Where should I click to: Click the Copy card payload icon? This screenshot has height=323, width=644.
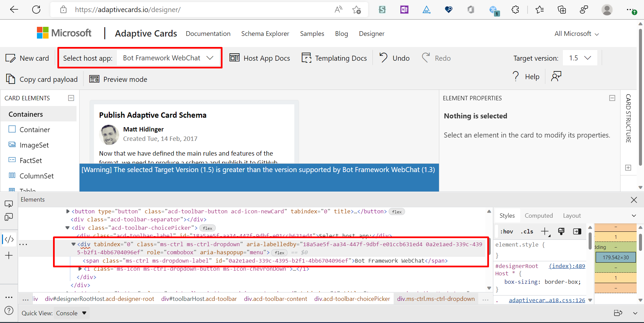click(x=10, y=79)
